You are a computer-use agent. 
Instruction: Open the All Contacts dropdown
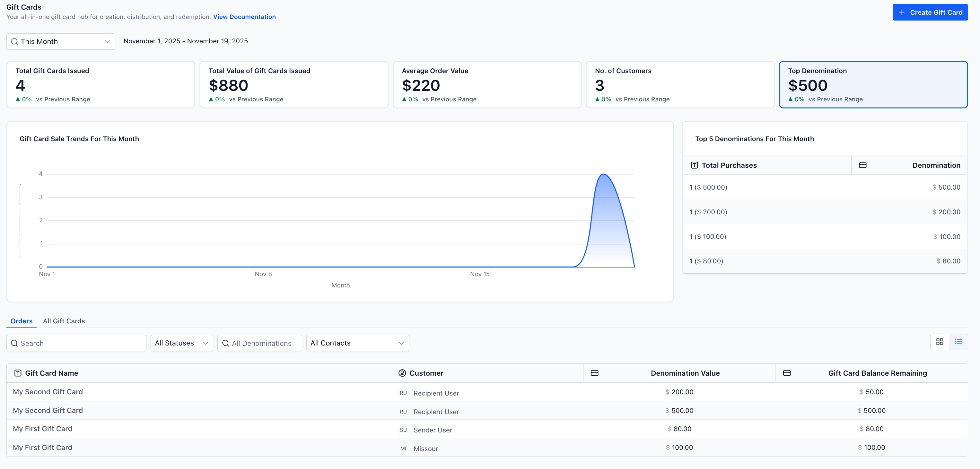pyautogui.click(x=357, y=343)
